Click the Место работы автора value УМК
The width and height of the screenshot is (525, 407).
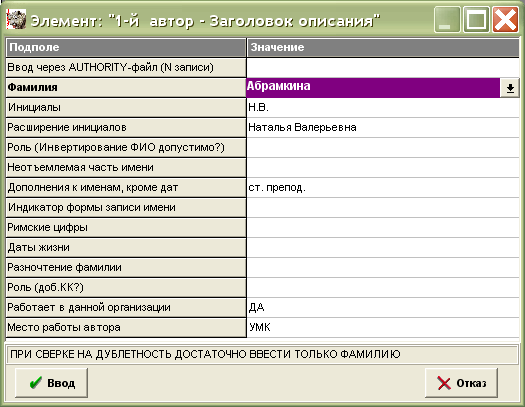(x=383, y=327)
